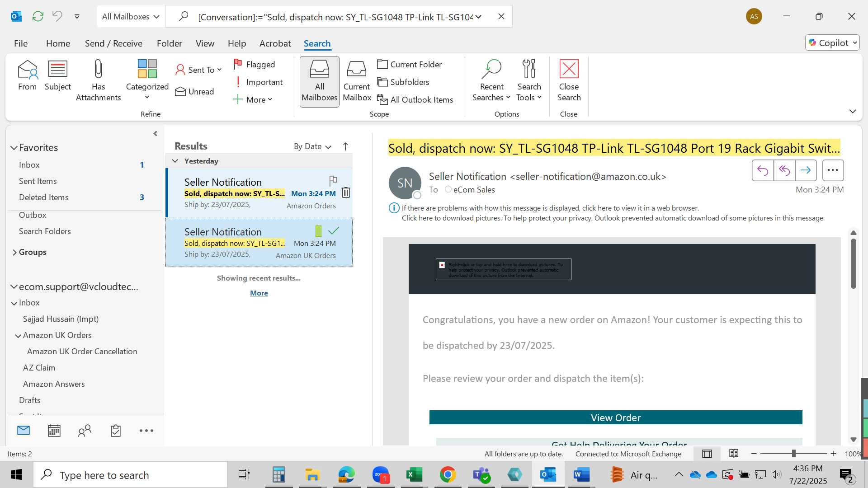Open more navigation options ellipsis
The image size is (868, 488).
pyautogui.click(x=146, y=431)
